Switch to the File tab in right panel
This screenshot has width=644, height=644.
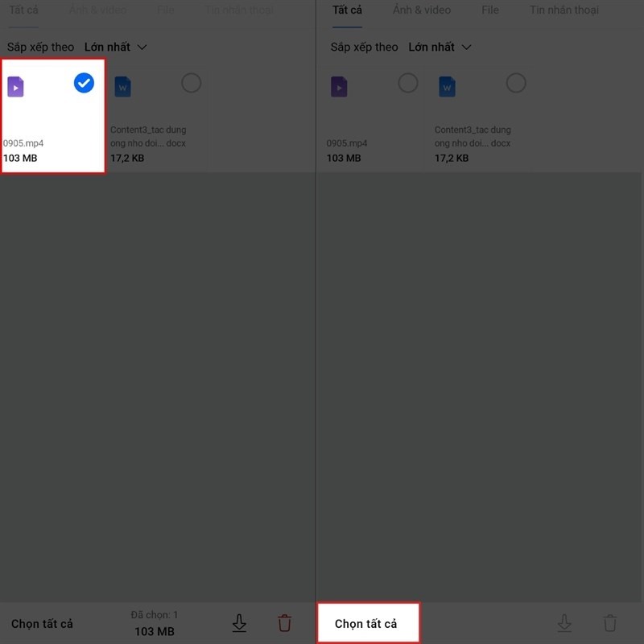[x=490, y=10]
